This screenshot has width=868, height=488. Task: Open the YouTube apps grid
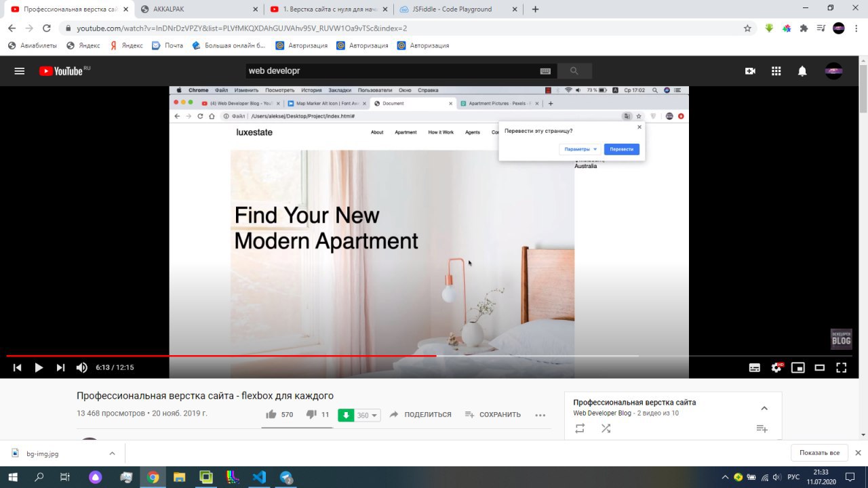point(776,70)
